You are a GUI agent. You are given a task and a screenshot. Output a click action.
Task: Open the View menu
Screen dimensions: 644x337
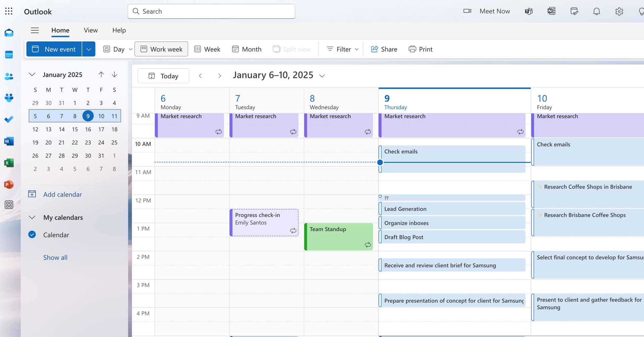pyautogui.click(x=90, y=30)
